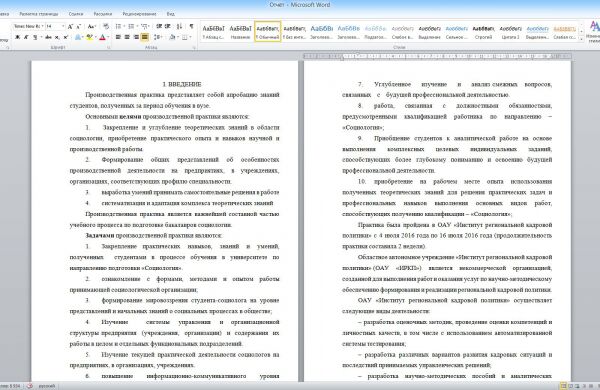Center the text

pyautogui.click(x=127, y=37)
